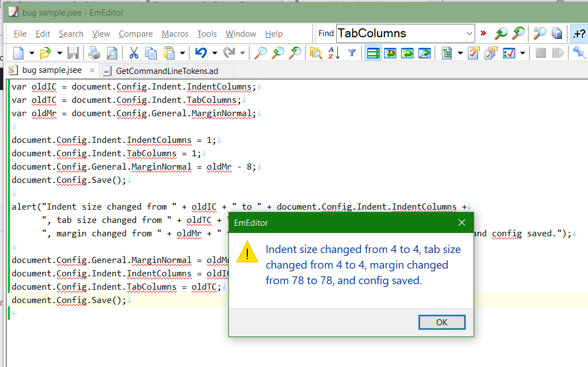The width and height of the screenshot is (588, 367).
Task: Open properties for the current configuration (single checked page with hand)
Action: 474,53
